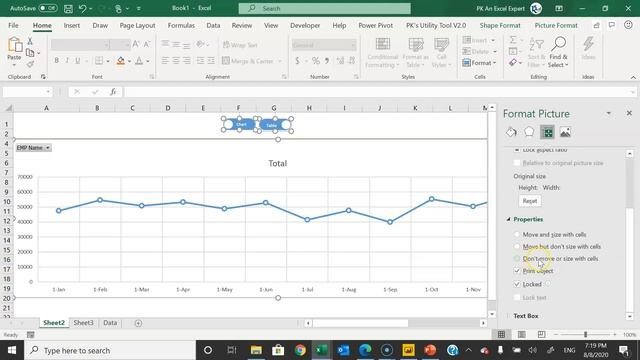This screenshot has width=640, height=360.
Task: Open the Shape Format tab
Action: [500, 25]
